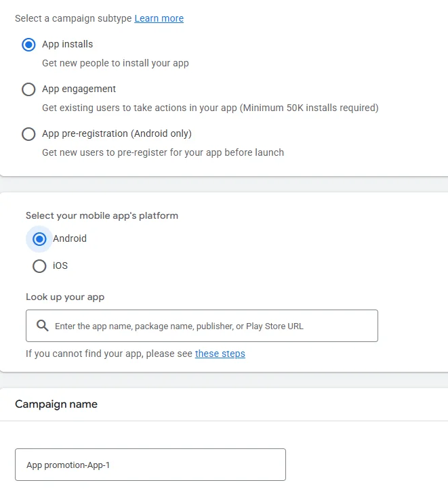Focus the Look up your app search box
The width and height of the screenshot is (448, 489).
point(202,326)
